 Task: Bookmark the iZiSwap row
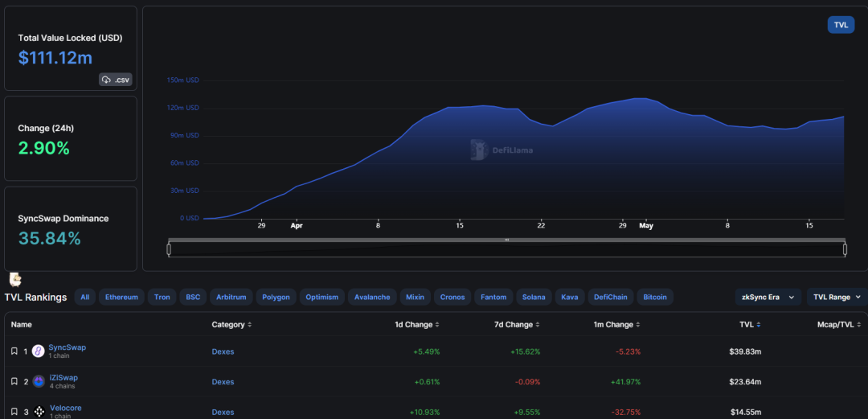point(14,381)
